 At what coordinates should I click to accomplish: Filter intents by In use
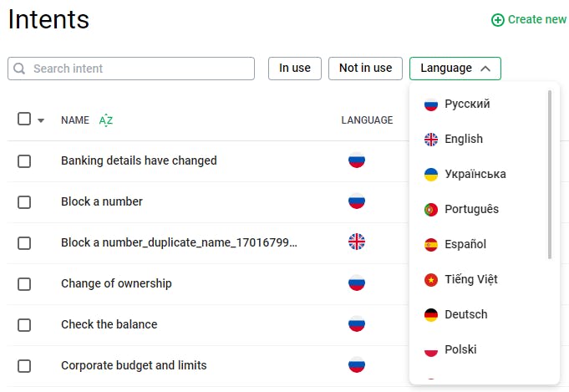294,69
